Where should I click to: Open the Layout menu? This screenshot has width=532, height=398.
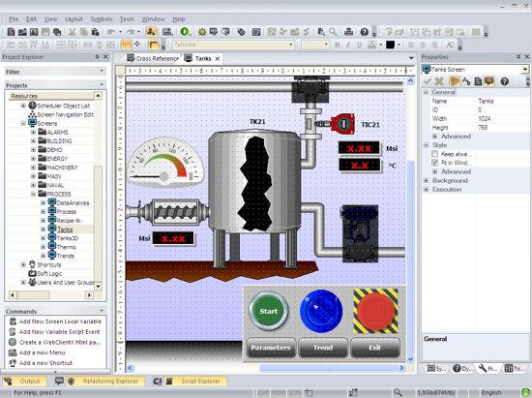(74, 19)
